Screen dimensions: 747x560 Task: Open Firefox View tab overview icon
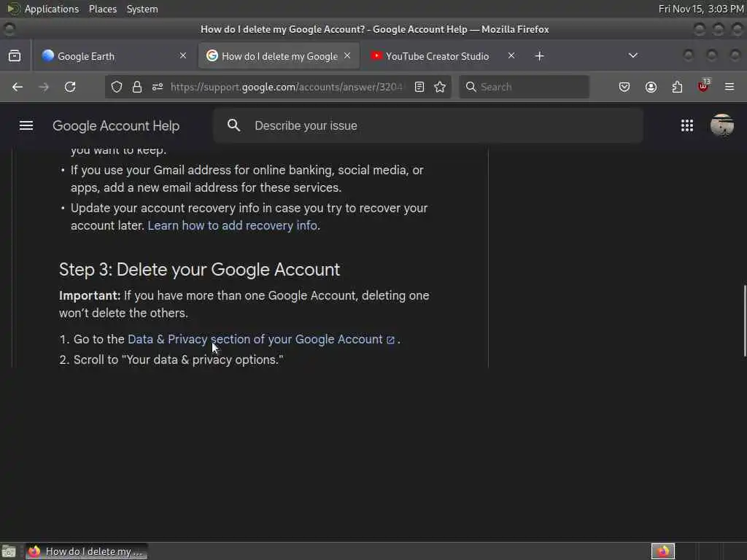(15, 55)
